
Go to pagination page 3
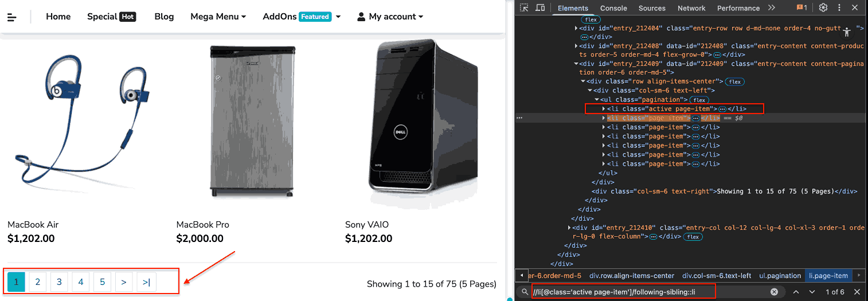click(x=59, y=282)
